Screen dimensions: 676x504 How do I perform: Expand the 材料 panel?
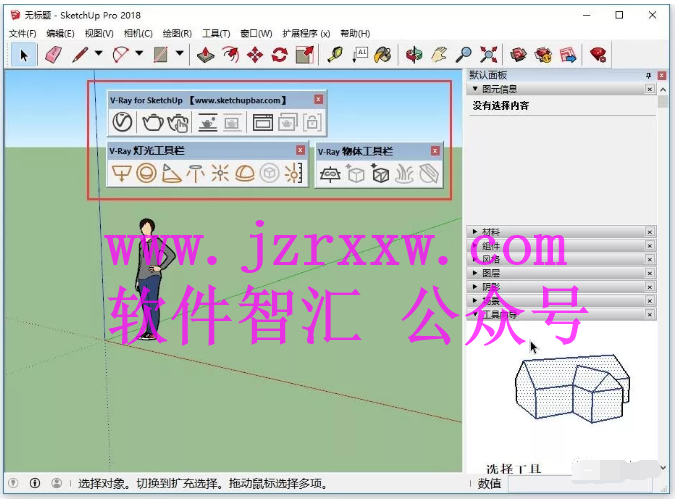[475, 232]
